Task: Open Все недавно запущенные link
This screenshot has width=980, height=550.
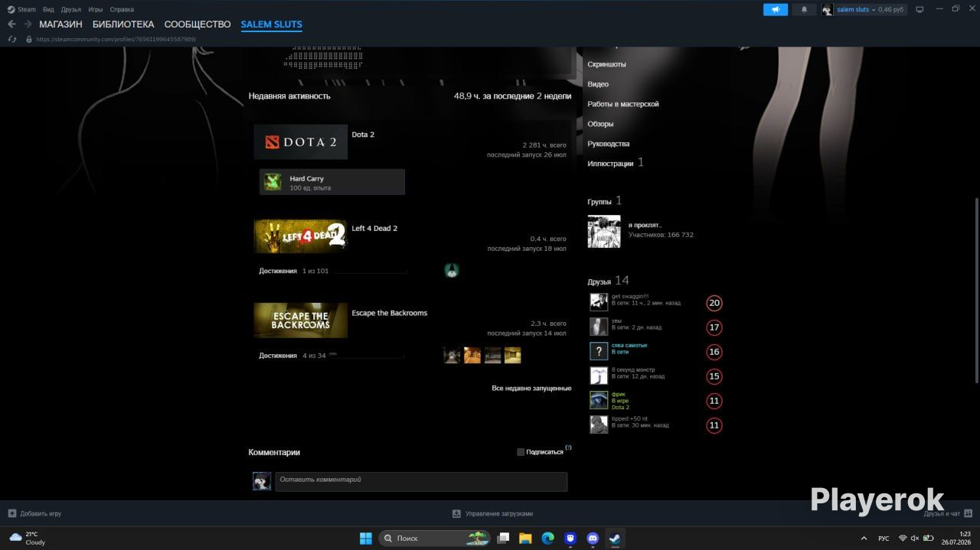Action: tap(531, 389)
